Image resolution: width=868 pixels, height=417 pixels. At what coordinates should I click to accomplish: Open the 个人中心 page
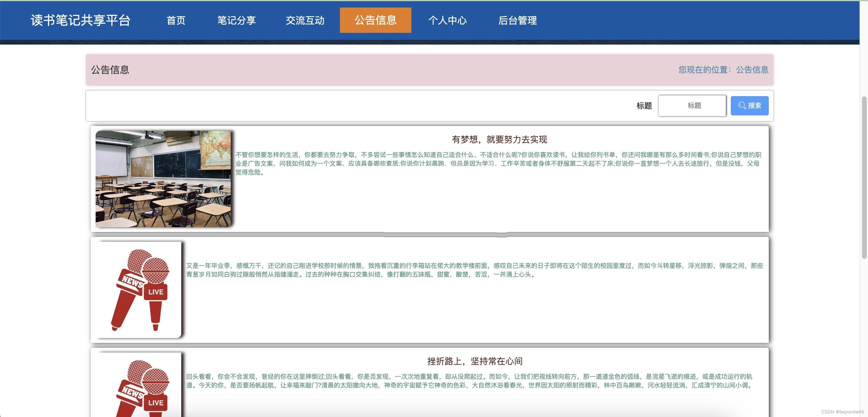[448, 20]
